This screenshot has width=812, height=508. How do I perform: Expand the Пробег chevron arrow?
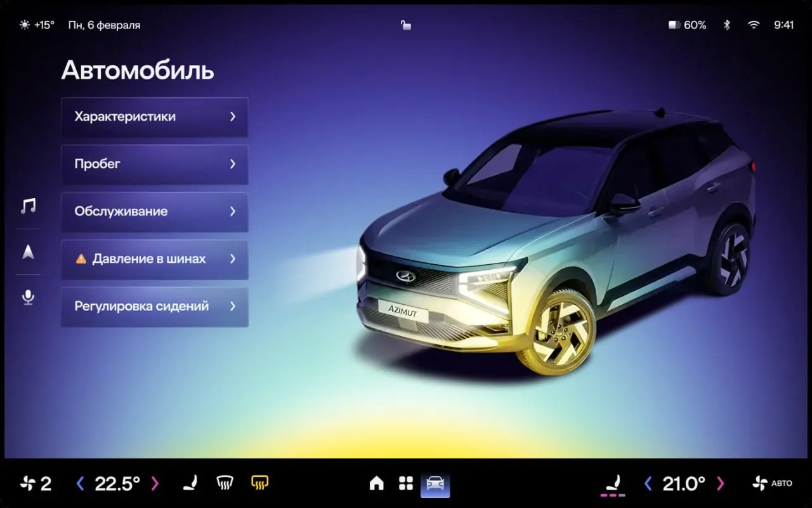(233, 164)
